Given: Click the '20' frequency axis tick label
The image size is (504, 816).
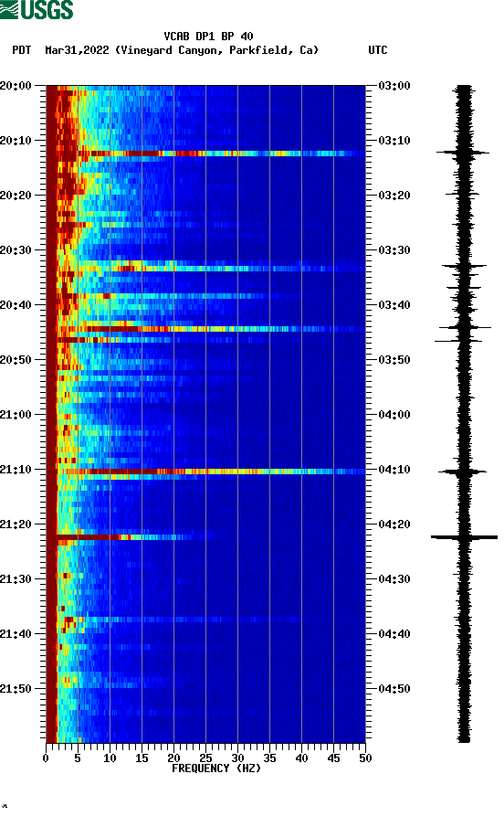Looking at the screenshot, I should (173, 758).
